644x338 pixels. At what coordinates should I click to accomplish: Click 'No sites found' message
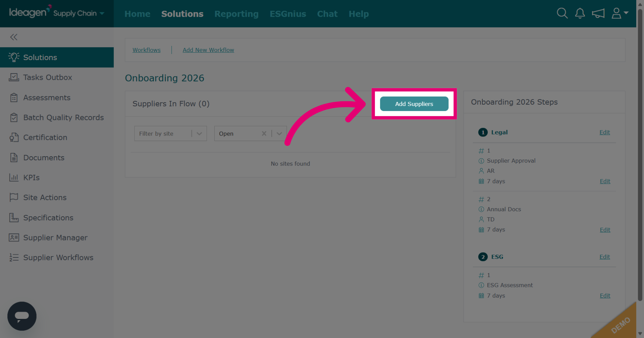coord(290,164)
